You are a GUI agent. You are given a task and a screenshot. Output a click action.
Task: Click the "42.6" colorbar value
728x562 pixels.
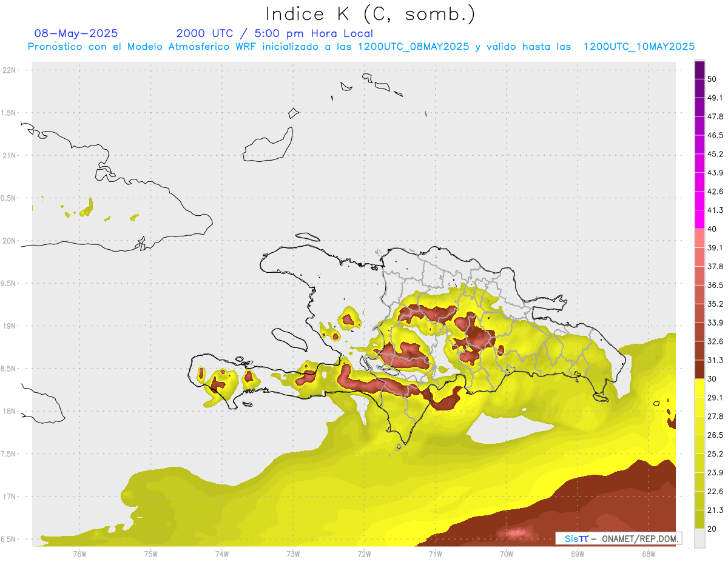tap(715, 192)
